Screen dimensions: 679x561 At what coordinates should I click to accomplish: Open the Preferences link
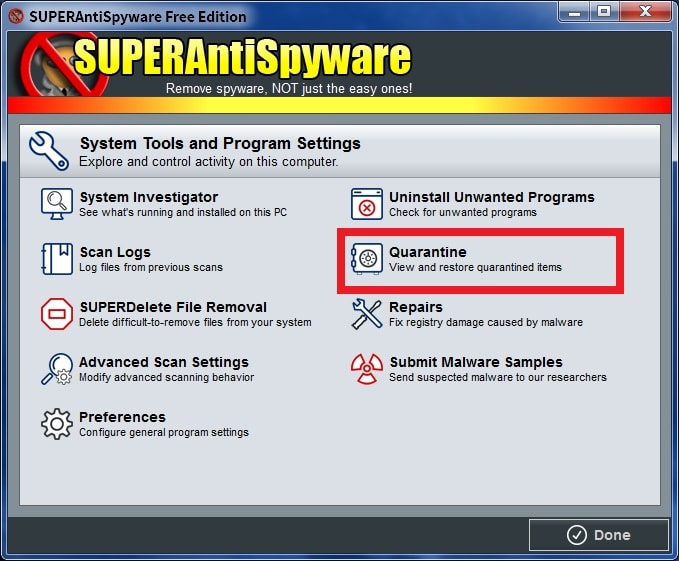[x=122, y=417]
